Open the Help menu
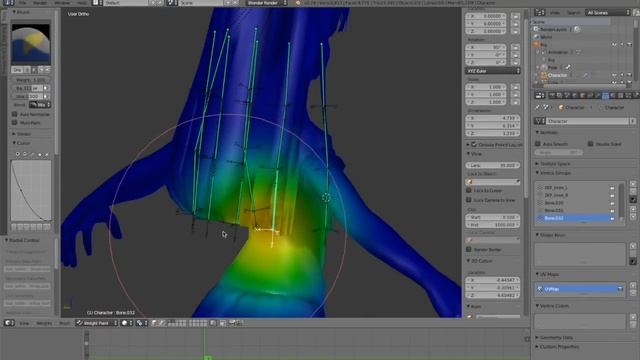The height and width of the screenshot is (360, 640). click(x=82, y=2)
